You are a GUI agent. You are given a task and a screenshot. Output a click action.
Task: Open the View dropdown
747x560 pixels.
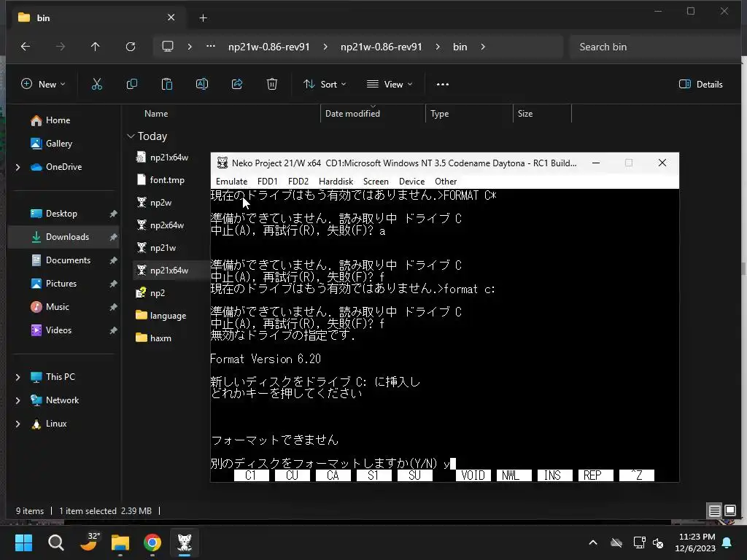[390, 85]
